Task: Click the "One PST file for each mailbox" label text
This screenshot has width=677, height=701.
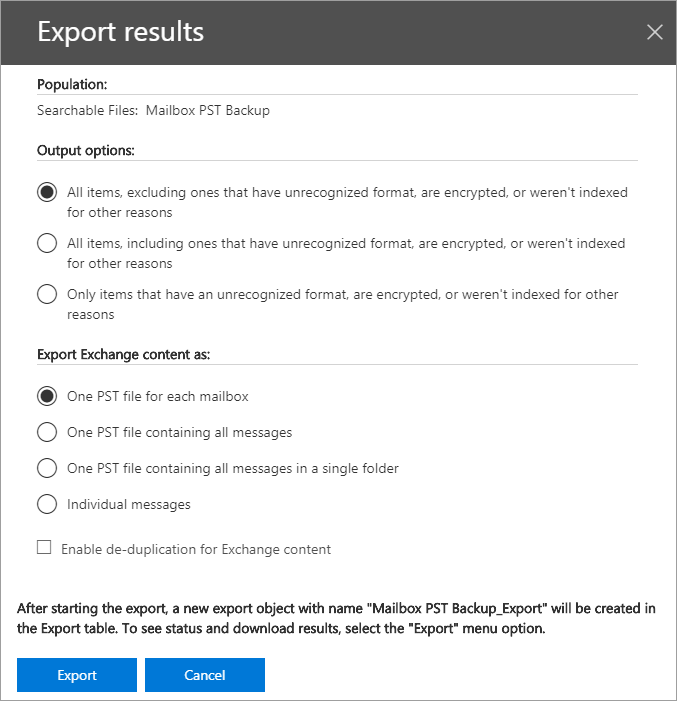Action: point(158,396)
